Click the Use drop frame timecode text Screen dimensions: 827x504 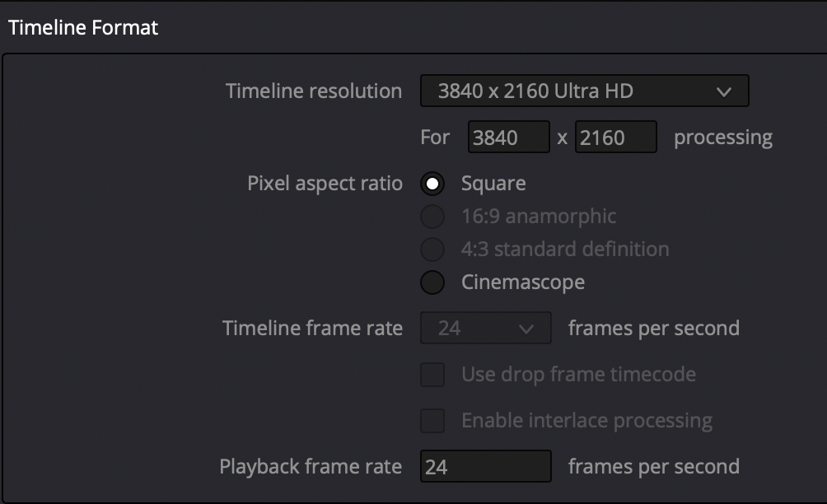point(578,375)
